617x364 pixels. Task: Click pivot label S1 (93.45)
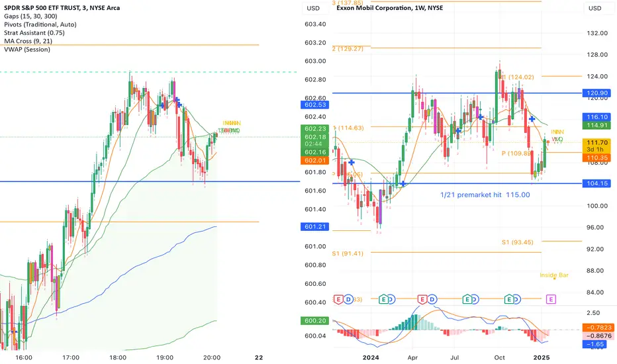coord(518,242)
